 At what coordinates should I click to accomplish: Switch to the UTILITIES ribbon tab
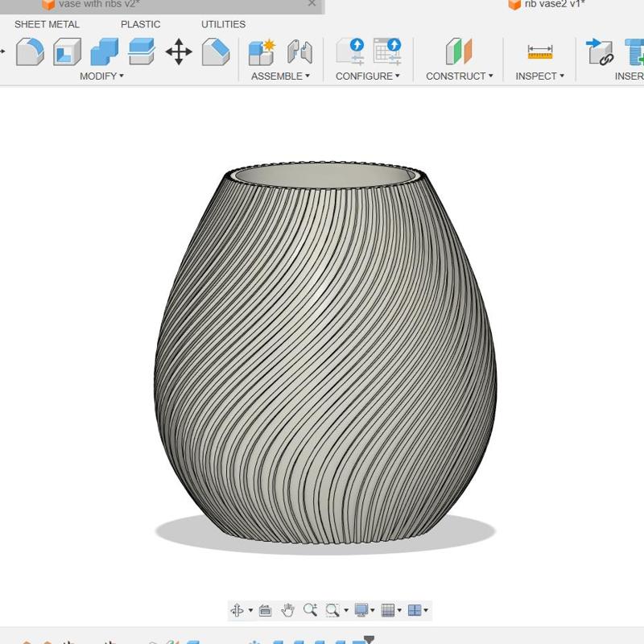tap(223, 24)
